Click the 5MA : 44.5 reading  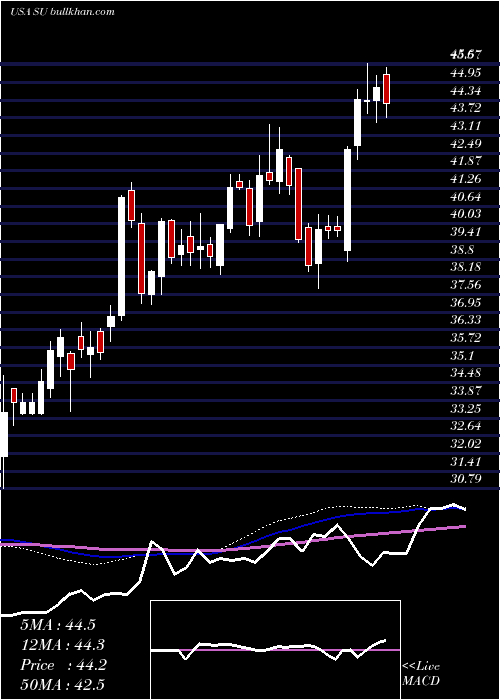pos(58,625)
